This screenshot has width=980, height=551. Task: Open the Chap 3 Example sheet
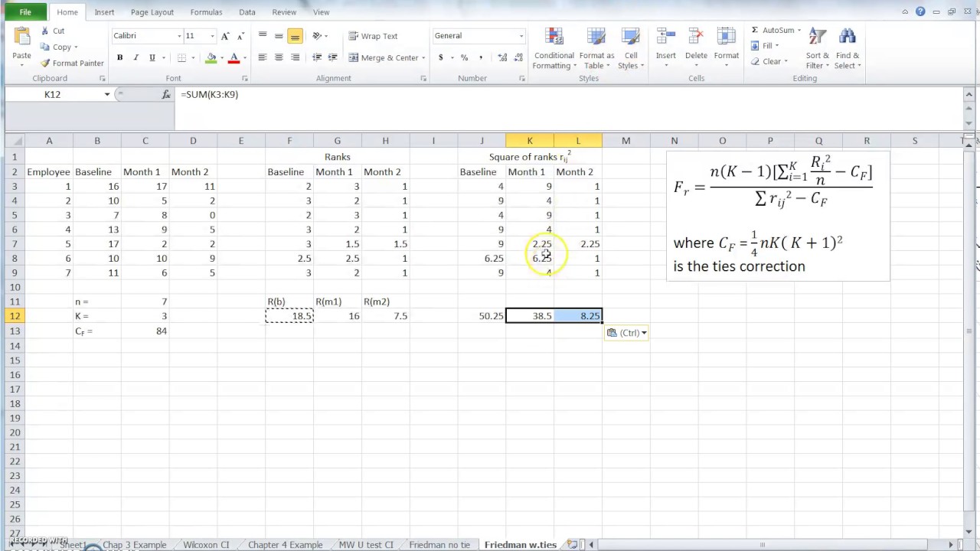click(134, 545)
